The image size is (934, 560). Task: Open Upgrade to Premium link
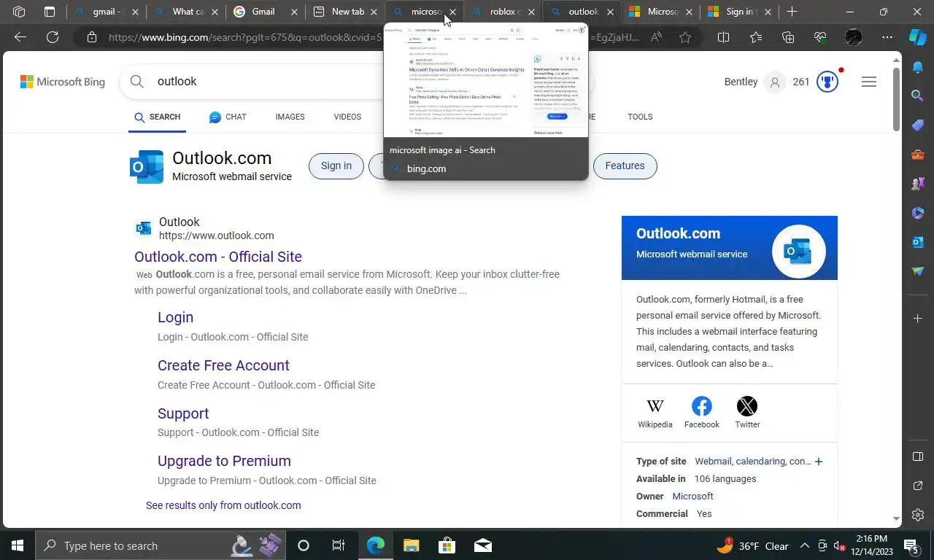tap(224, 461)
